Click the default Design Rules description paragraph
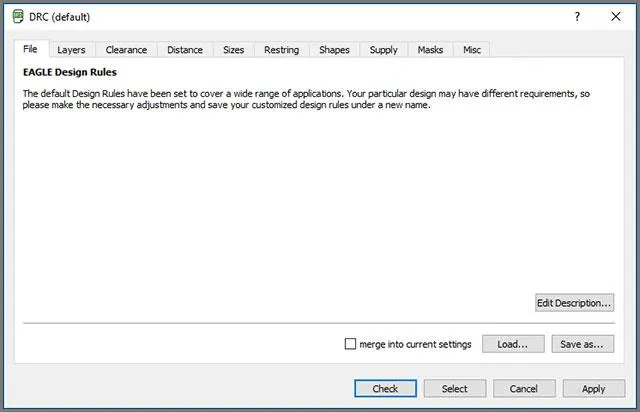 pos(306,99)
